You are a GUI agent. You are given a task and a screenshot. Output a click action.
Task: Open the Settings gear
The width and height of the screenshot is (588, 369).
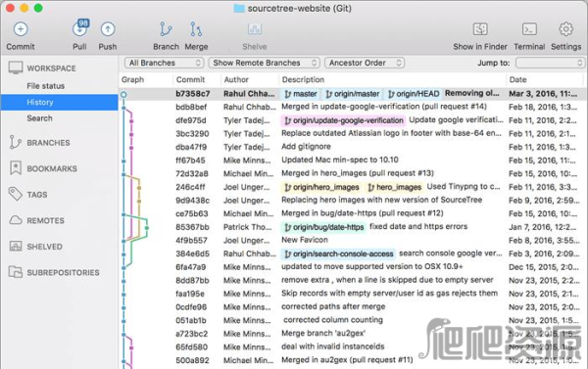[565, 29]
